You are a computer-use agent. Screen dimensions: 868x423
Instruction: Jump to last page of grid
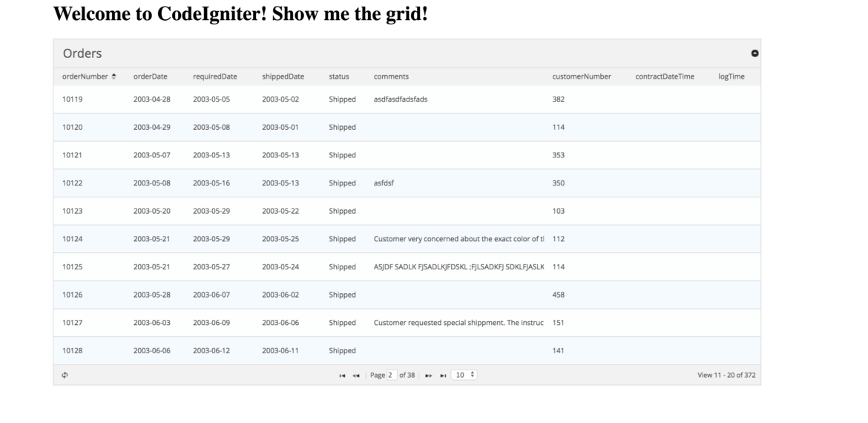443,376
